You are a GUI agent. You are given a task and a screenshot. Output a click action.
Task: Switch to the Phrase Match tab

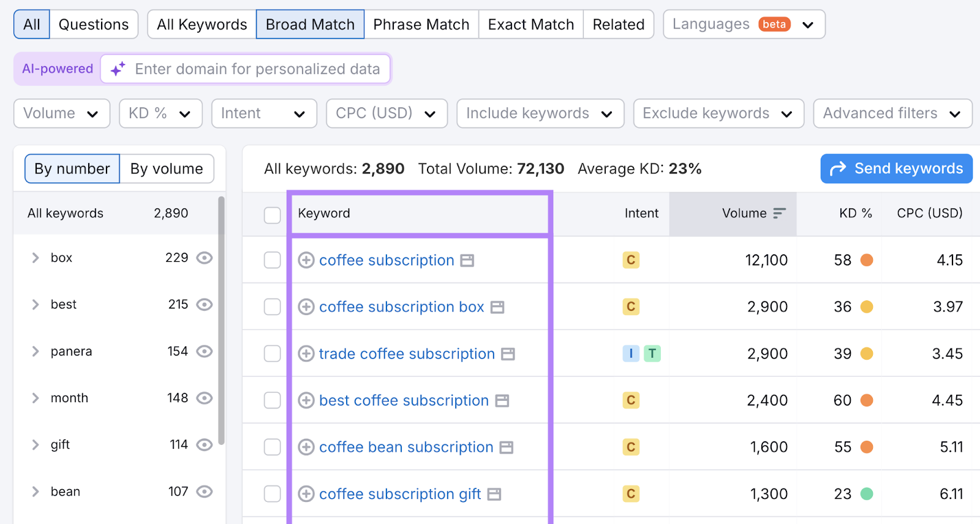click(x=421, y=25)
